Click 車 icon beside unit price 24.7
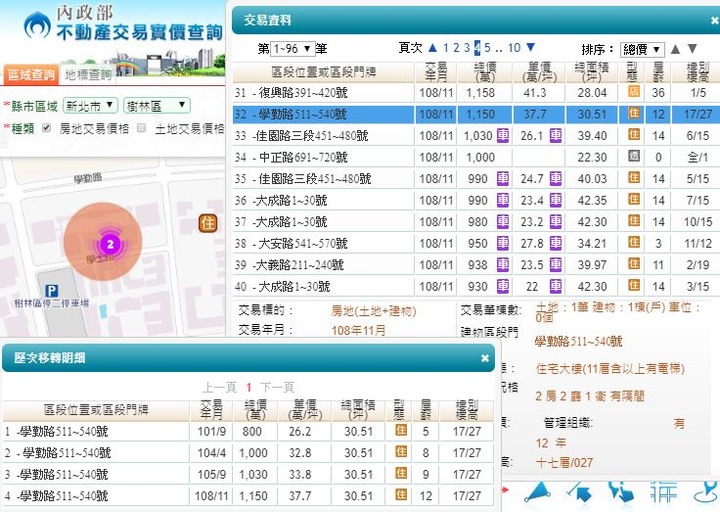Image resolution: width=720 pixels, height=512 pixels. 556,179
